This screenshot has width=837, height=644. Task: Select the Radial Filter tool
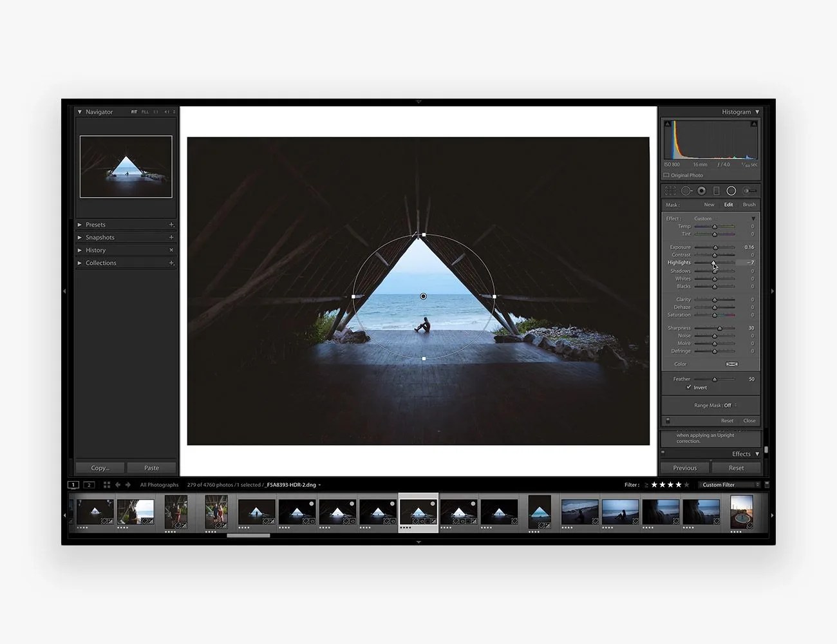(731, 191)
